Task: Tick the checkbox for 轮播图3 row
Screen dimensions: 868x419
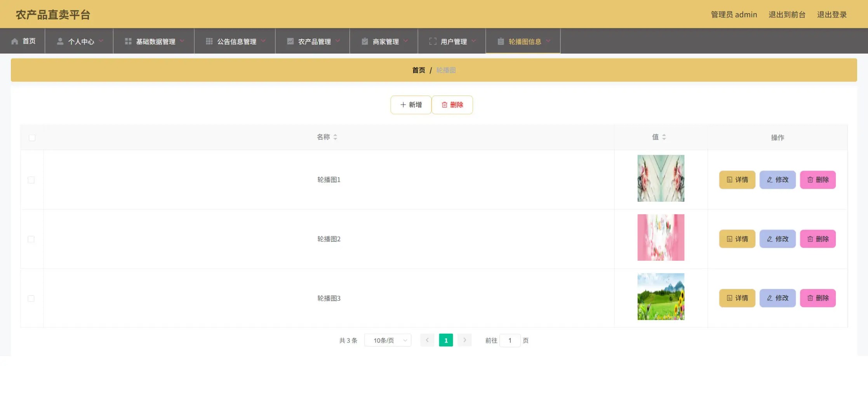Action: pos(31,298)
